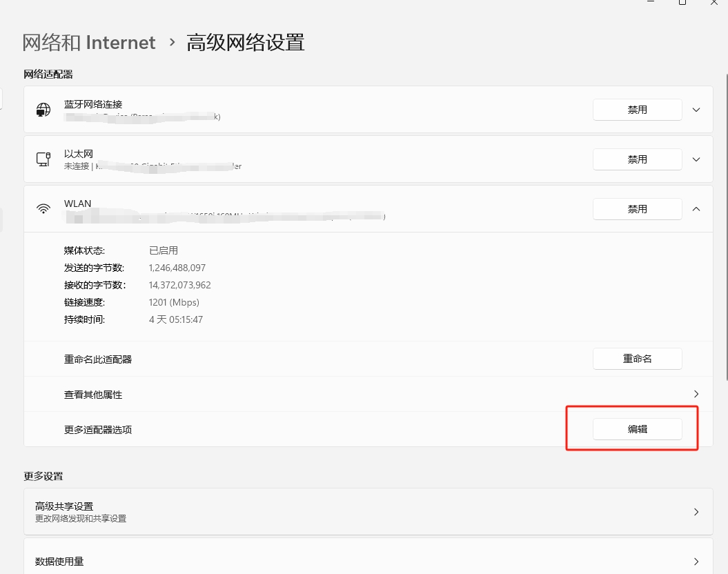This screenshot has height=574, width=728.
Task: Click the 网络适配器 section heading
Action: pyautogui.click(x=48, y=75)
